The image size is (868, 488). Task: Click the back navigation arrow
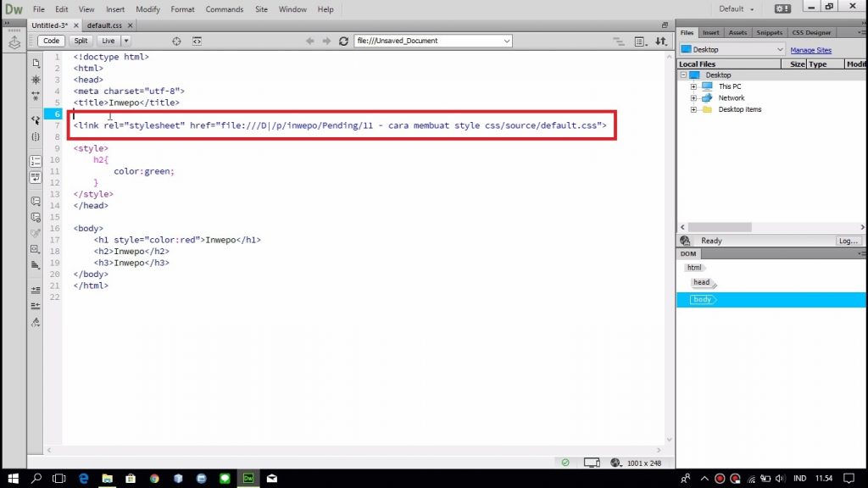coord(310,41)
